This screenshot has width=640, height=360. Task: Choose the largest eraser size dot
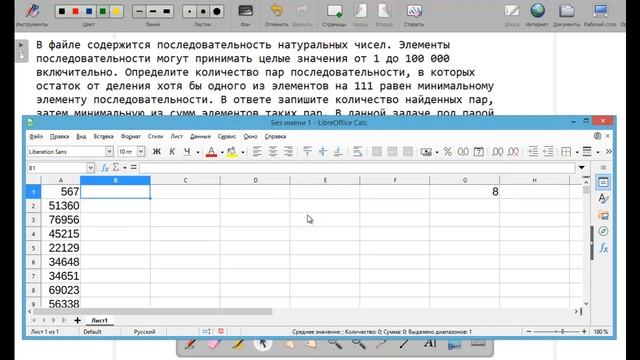coord(217,11)
